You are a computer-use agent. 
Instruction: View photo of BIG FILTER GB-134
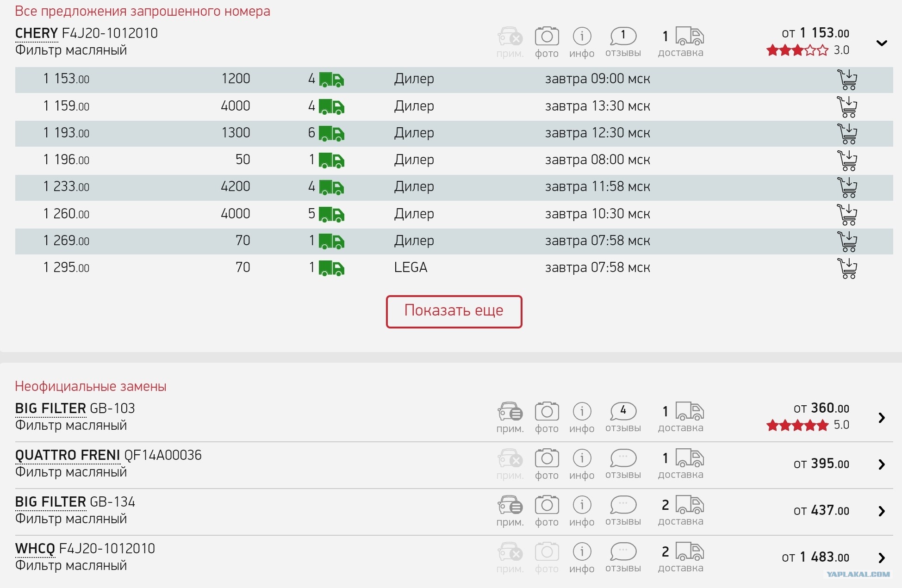point(547,511)
